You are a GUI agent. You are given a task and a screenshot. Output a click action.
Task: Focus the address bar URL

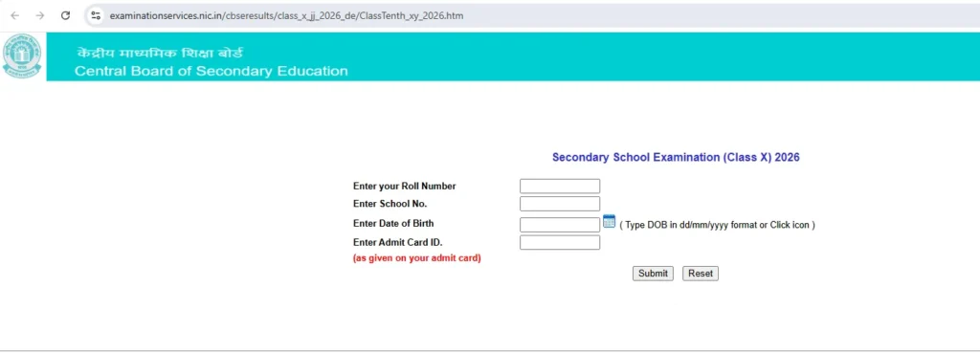[286, 15]
